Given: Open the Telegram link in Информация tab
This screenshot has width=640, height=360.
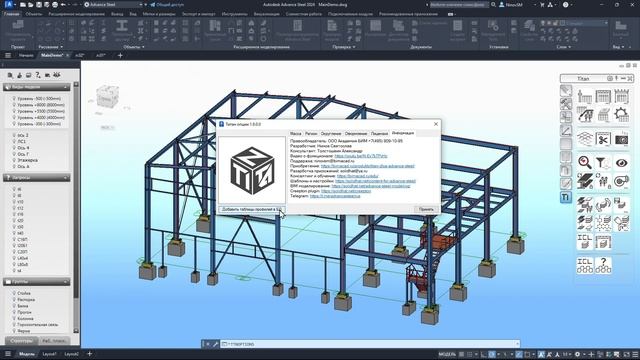Looking at the screenshot, I should 335,196.
